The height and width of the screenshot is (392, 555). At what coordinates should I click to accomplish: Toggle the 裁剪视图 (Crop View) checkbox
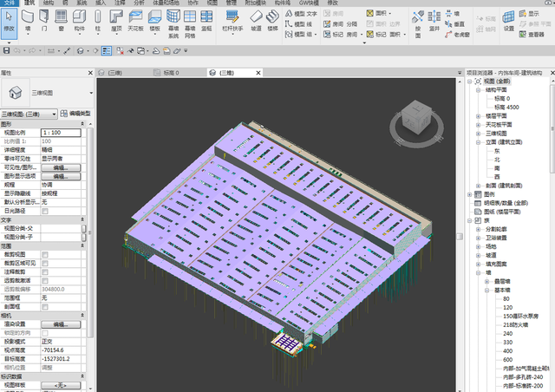pos(45,255)
